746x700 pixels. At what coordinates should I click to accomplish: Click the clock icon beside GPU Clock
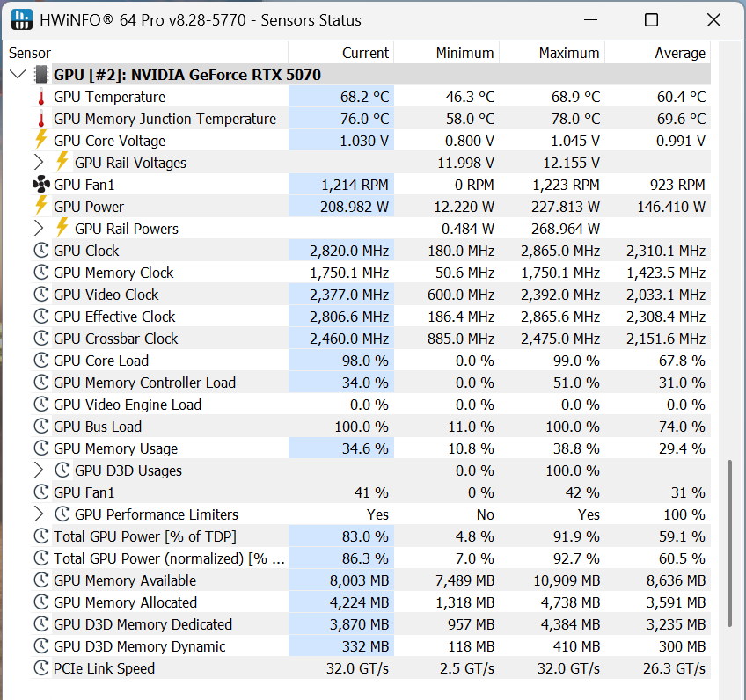(x=40, y=251)
